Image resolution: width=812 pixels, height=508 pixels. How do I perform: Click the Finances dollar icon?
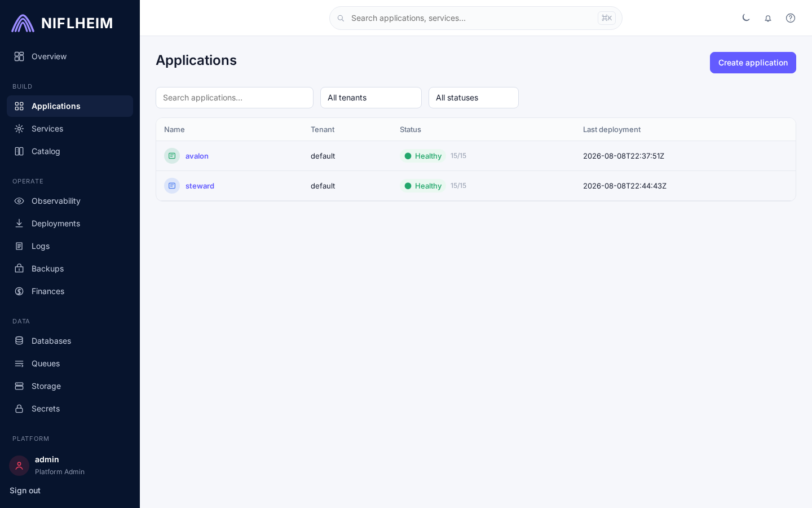point(19,291)
